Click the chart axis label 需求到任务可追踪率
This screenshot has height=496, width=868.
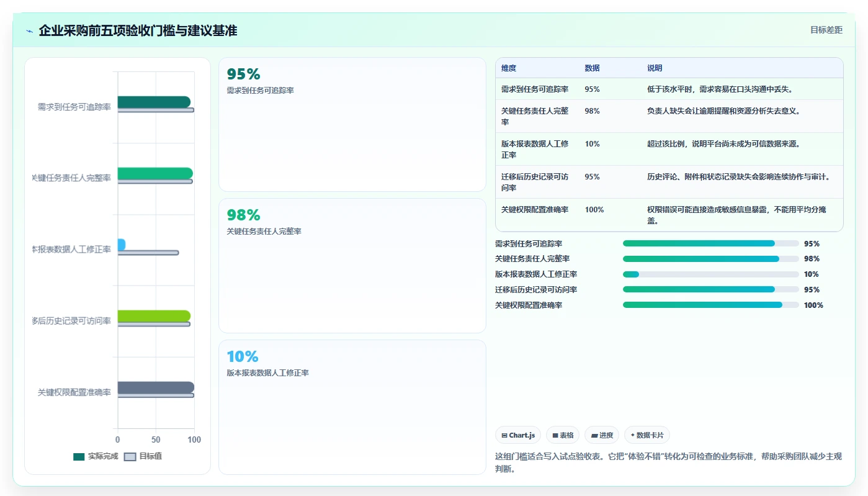tap(74, 107)
